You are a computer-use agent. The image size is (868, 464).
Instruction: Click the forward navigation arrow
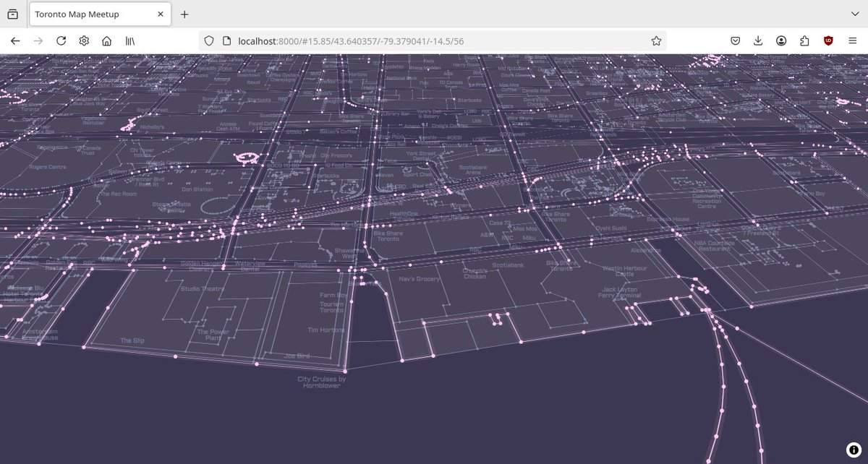(x=38, y=40)
